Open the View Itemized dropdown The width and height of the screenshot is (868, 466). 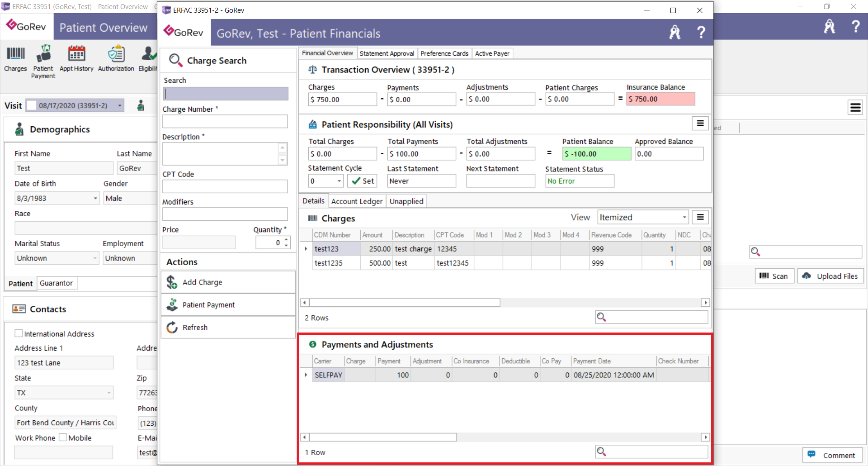click(684, 218)
